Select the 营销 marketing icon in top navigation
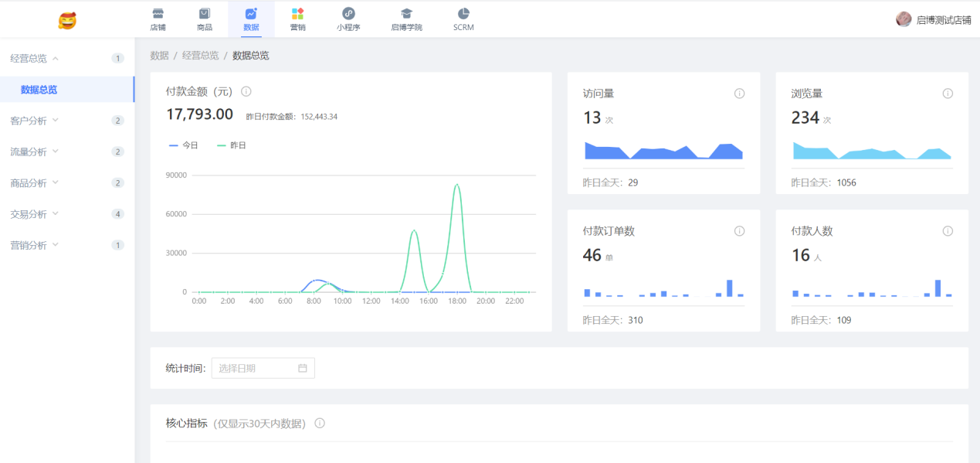Viewport: 980px width, 463px height. (297, 14)
